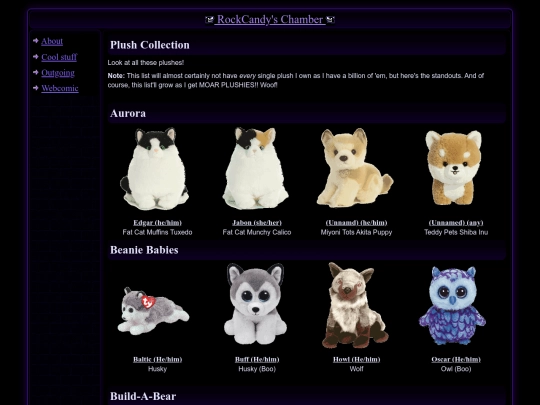
Task: Click the arrow icon beside About
Action: (x=36, y=41)
